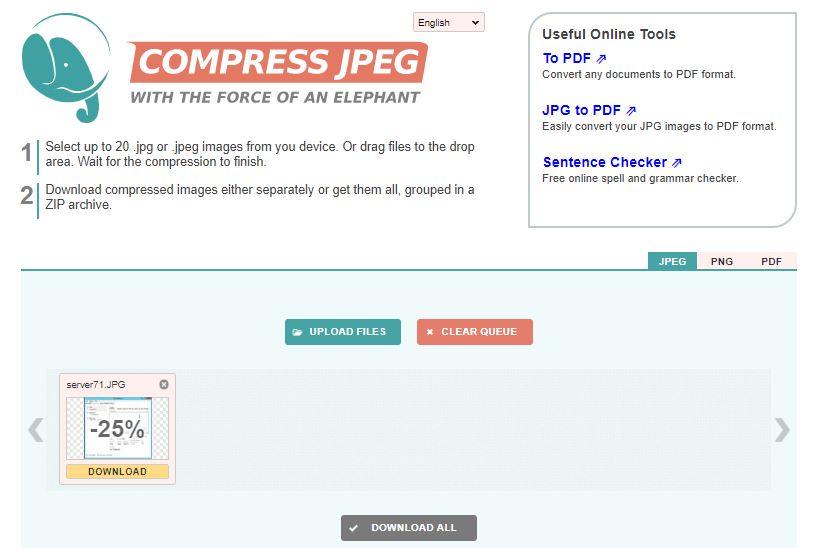Switch to the JPEG tab
Image resolution: width=813 pixels, height=548 pixels.
click(x=672, y=261)
